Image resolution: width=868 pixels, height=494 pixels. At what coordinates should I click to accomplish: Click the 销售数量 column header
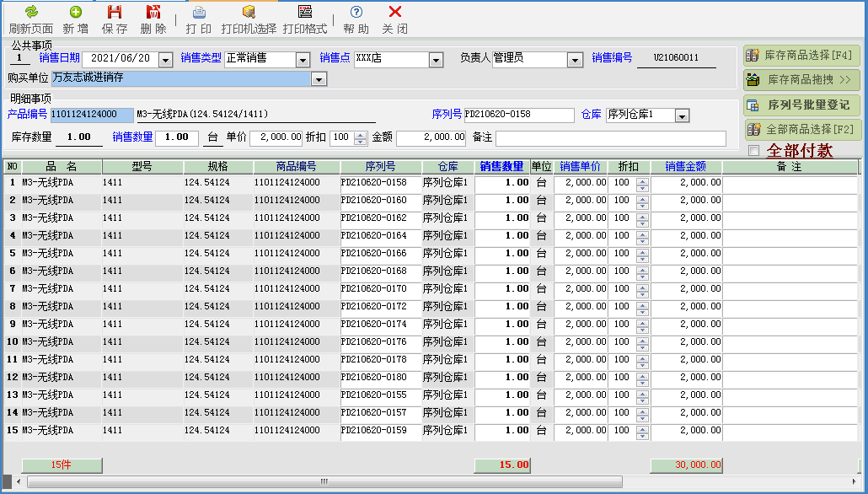tap(501, 167)
